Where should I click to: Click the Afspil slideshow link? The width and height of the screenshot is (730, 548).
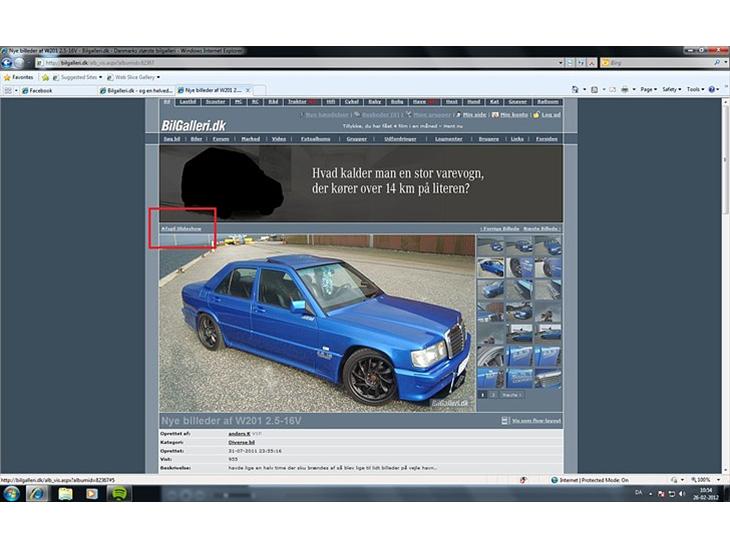(x=181, y=228)
